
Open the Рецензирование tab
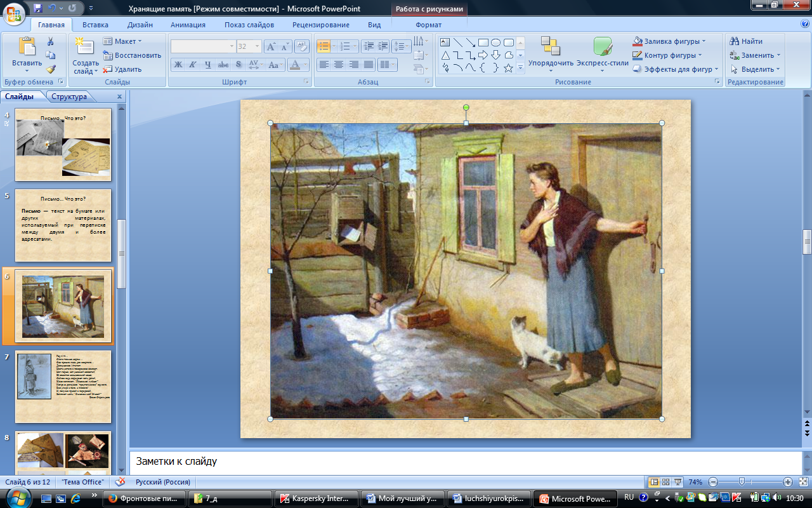pyautogui.click(x=321, y=25)
